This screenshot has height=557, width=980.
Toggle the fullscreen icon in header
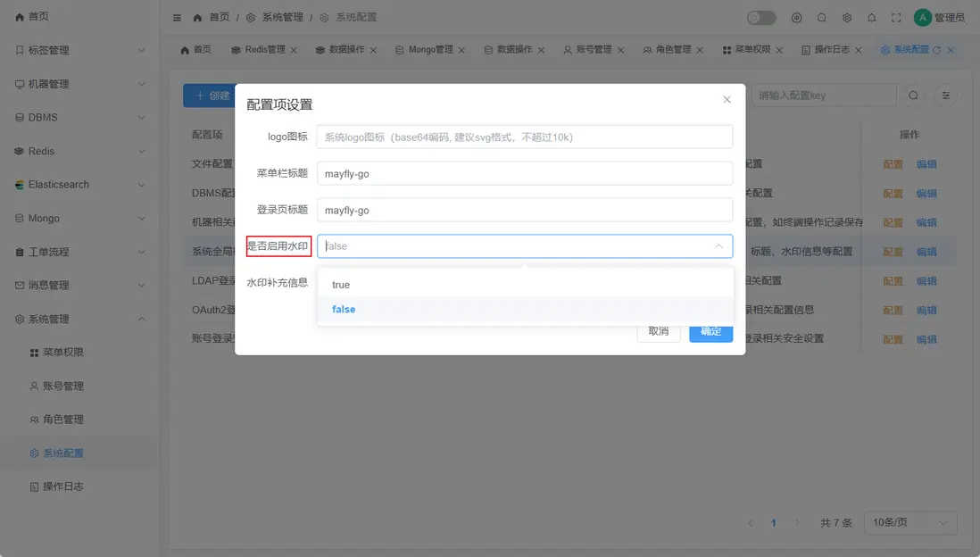tap(896, 18)
